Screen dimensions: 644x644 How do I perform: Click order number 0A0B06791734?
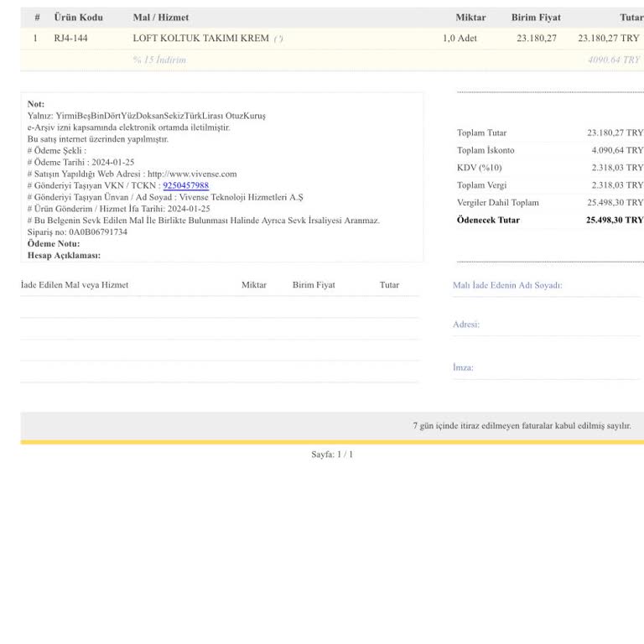click(98, 232)
